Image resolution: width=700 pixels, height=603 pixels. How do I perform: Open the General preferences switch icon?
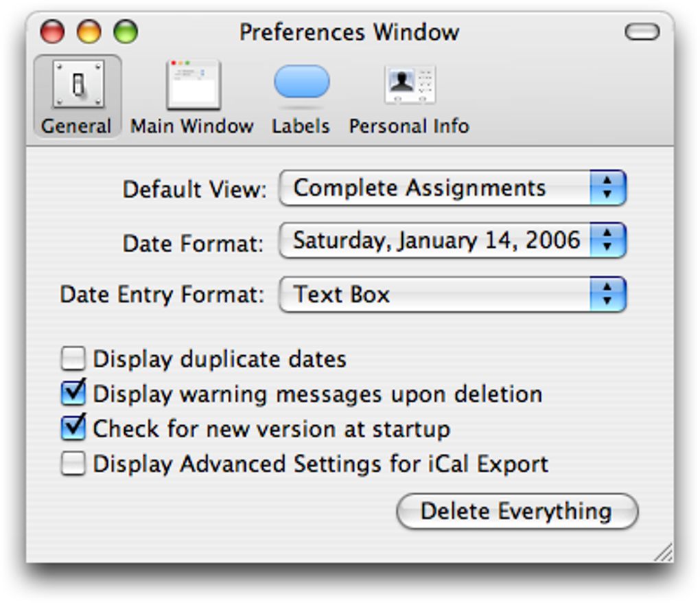pyautogui.click(x=78, y=84)
